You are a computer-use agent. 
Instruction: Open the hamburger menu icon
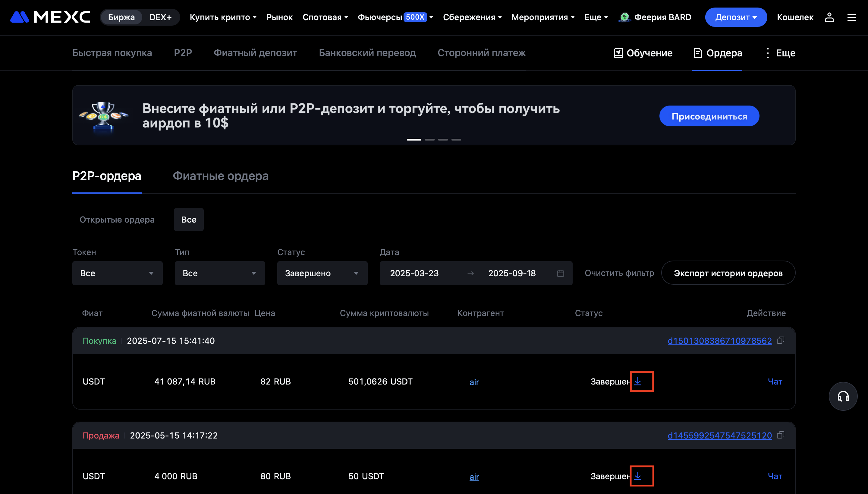(x=851, y=17)
